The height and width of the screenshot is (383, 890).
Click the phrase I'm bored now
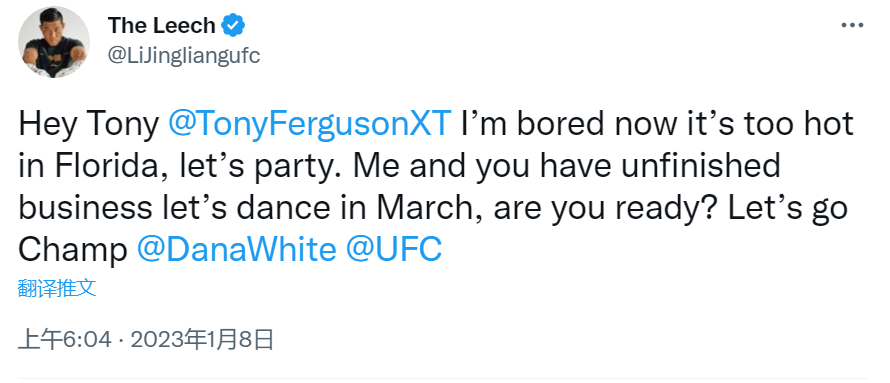[557, 124]
